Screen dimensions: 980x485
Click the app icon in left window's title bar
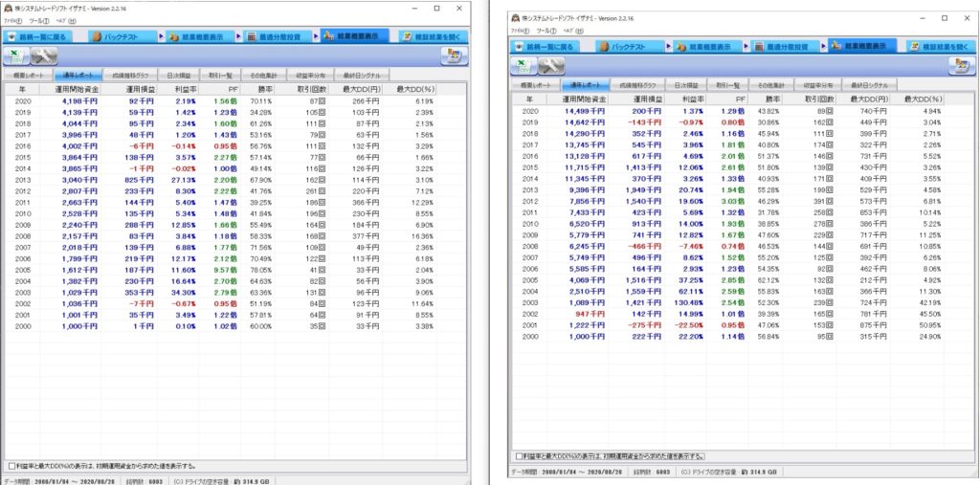click(9, 8)
